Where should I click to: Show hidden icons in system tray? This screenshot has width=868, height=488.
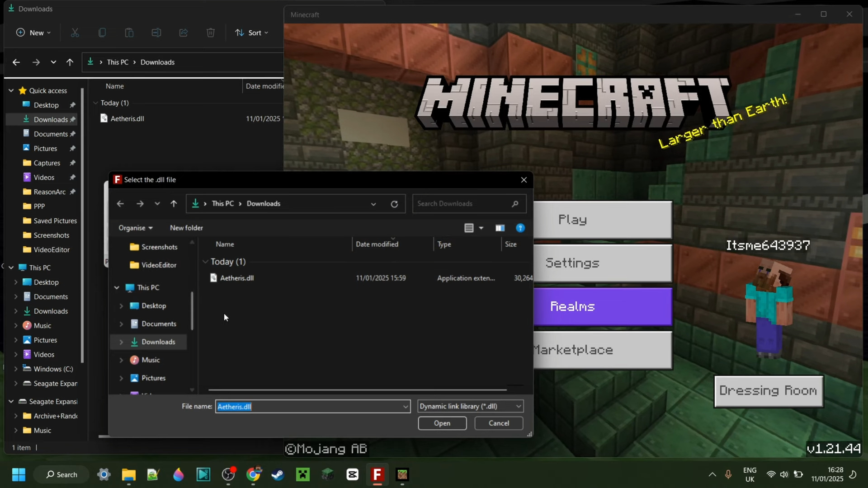click(x=712, y=474)
